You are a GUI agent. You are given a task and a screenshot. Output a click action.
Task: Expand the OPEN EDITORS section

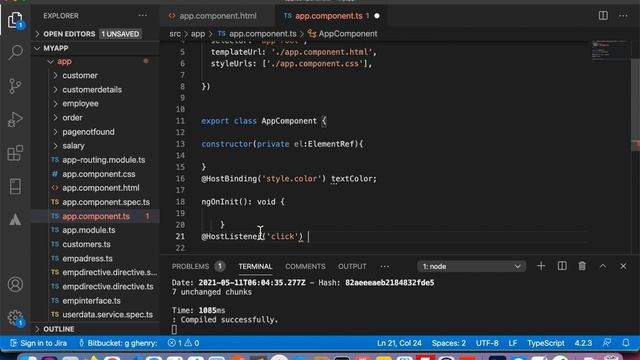[x=96, y=34]
